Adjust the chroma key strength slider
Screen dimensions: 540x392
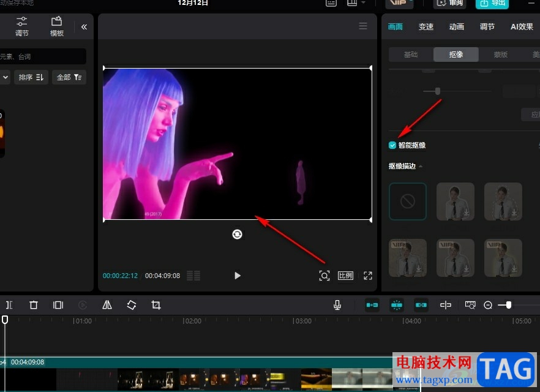[437, 91]
